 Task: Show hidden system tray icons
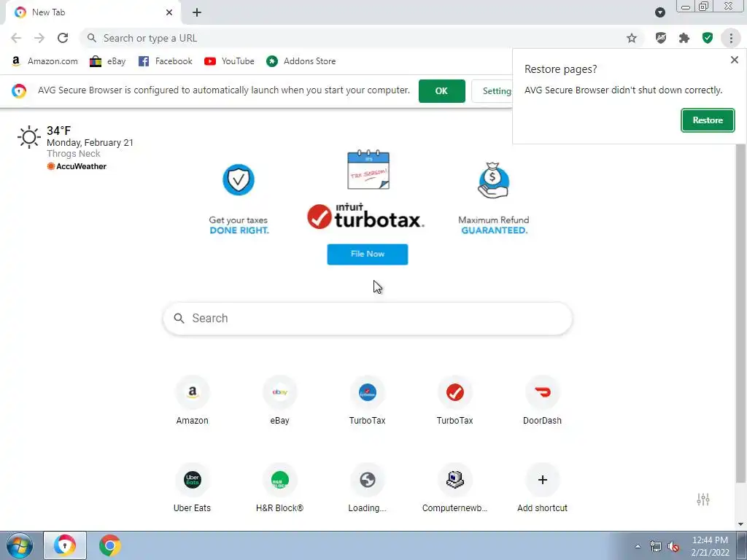pos(638,546)
